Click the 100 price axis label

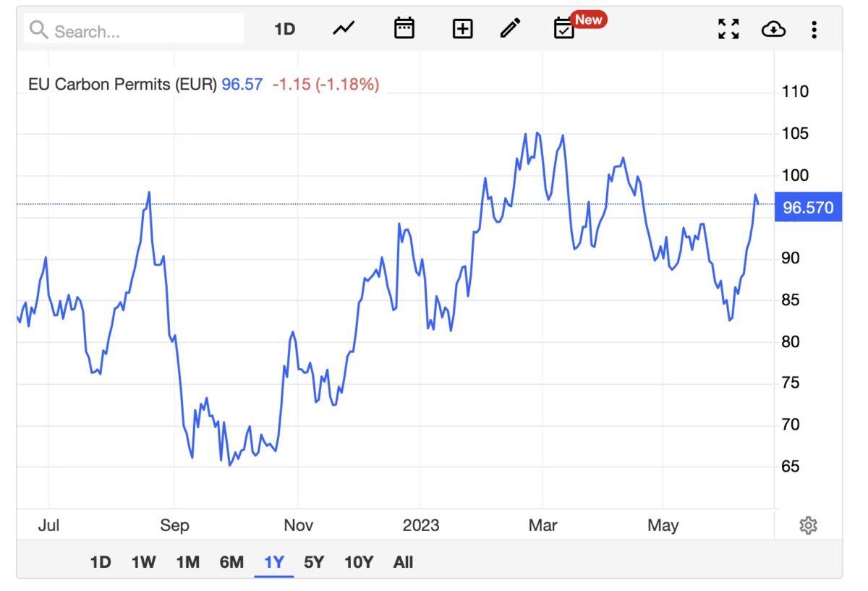pos(795,175)
